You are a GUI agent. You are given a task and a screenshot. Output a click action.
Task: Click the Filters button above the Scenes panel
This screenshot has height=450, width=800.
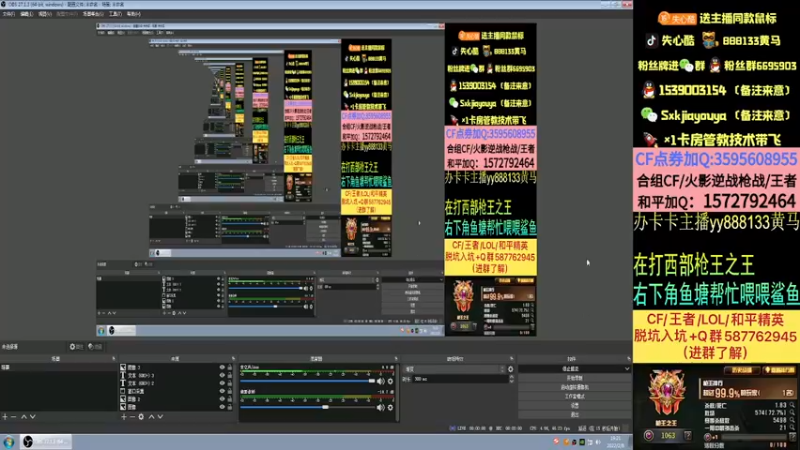(x=95, y=347)
